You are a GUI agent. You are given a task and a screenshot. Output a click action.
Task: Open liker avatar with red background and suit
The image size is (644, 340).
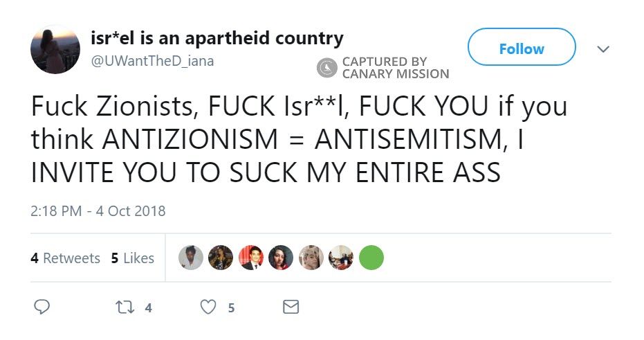(251, 258)
